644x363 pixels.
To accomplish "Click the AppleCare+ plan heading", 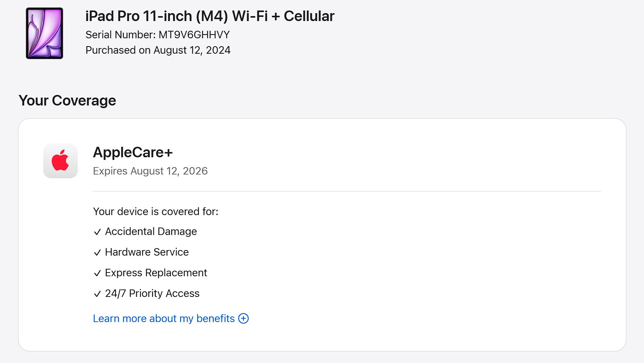I will 133,152.
